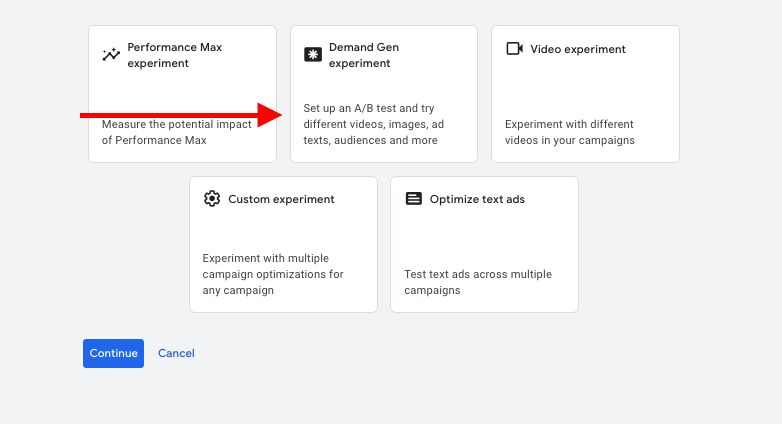Click the Video experiment camera icon
Screen dimensions: 782x424
514,49
